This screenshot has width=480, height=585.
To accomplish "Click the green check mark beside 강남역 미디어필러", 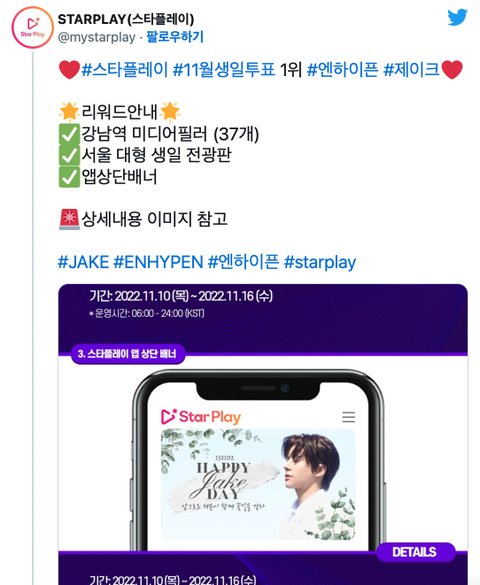I will 69,134.
